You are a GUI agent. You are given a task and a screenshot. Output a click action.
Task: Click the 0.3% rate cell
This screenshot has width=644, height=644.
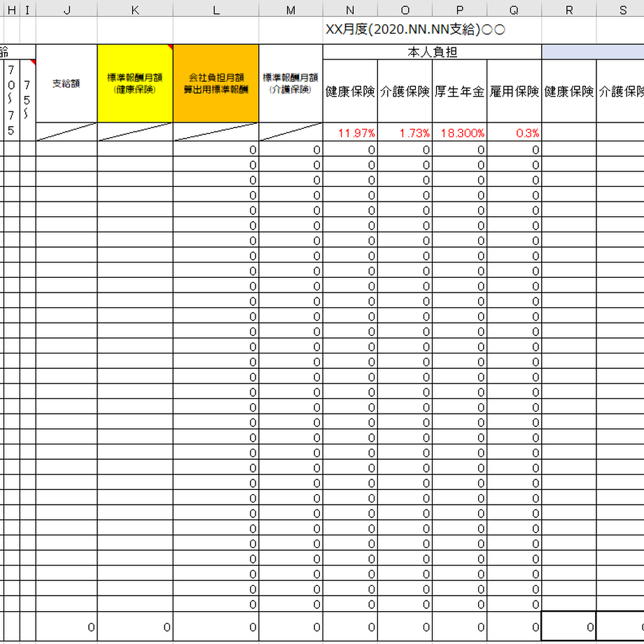pyautogui.click(x=514, y=132)
